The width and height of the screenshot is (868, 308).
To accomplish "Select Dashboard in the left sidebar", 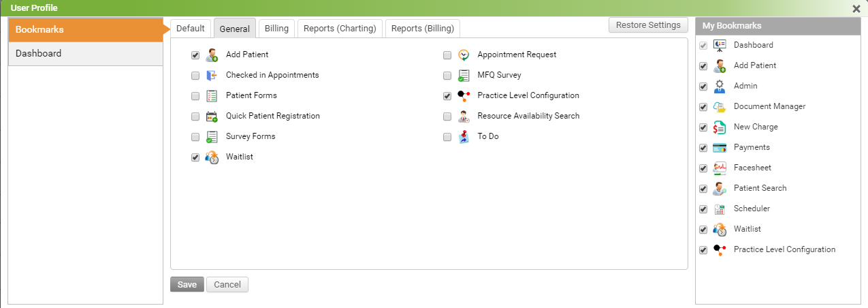I will coord(85,54).
